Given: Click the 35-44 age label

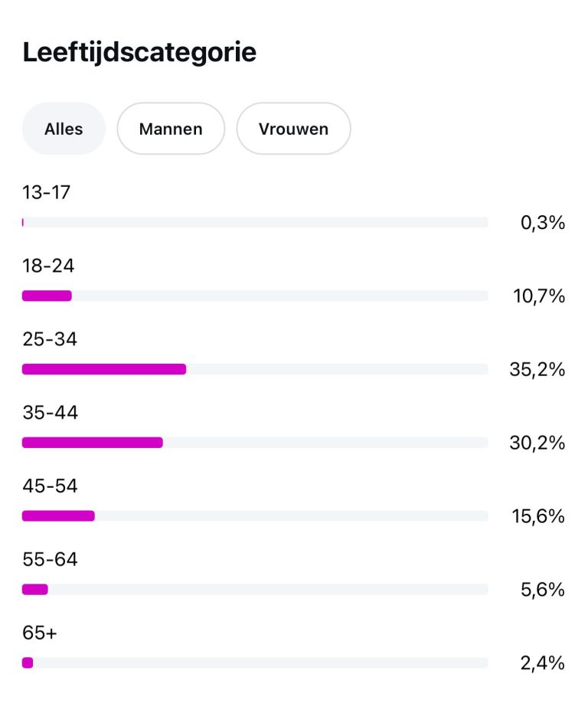Looking at the screenshot, I should [51, 413].
